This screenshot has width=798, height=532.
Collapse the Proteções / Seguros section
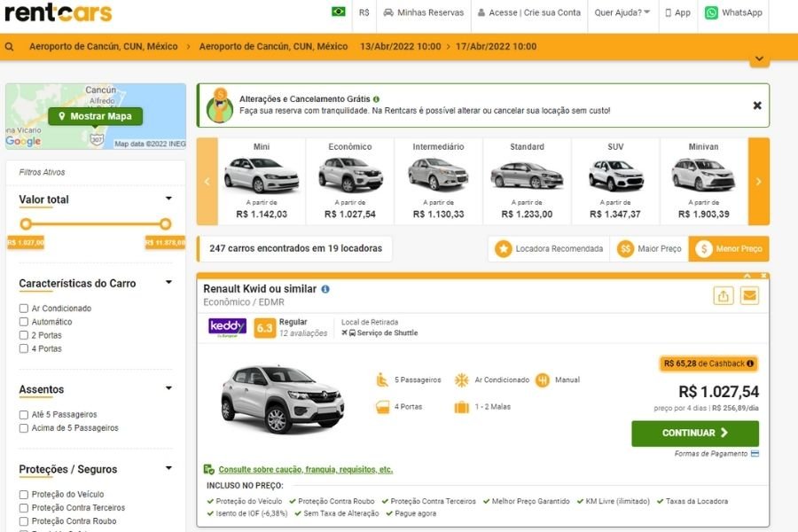(168, 468)
